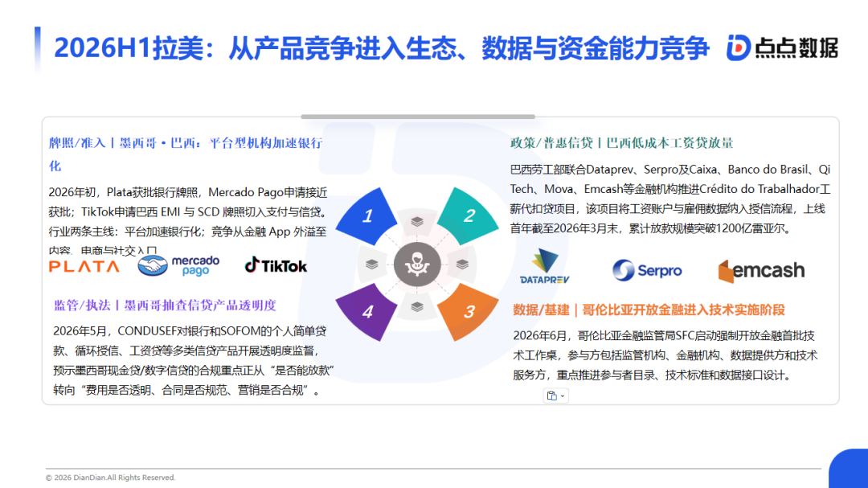Select orange segment numbered 3
The width and height of the screenshot is (868, 488).
coord(468,311)
